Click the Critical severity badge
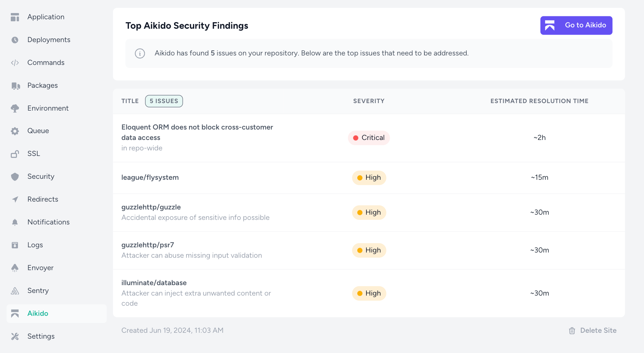The width and height of the screenshot is (644, 353). click(369, 137)
